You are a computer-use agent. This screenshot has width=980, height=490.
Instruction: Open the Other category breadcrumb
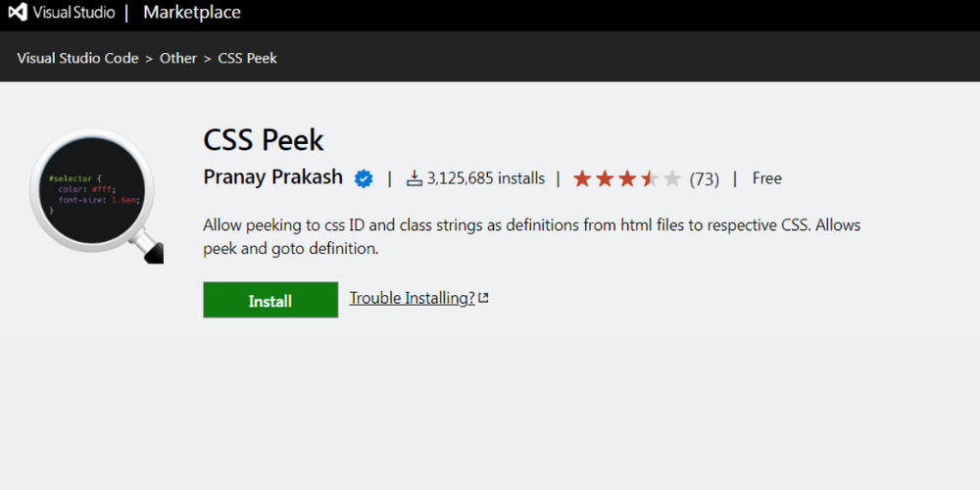[x=178, y=58]
